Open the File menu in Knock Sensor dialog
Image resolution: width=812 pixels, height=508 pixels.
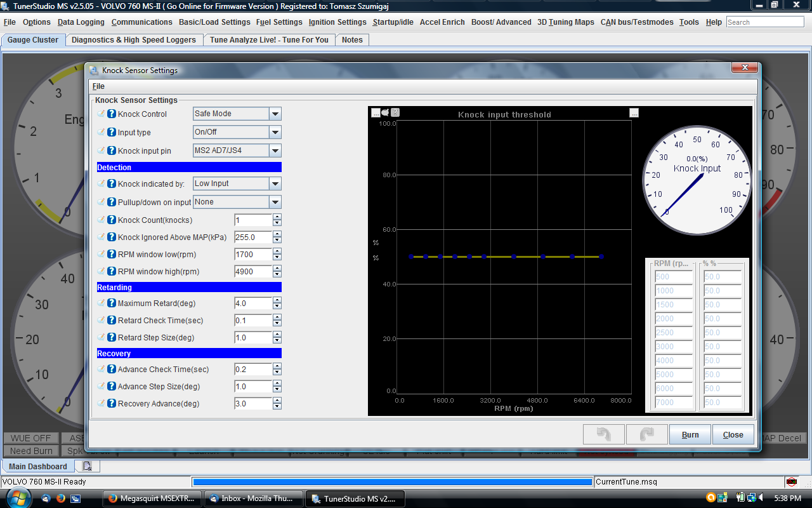(98, 86)
